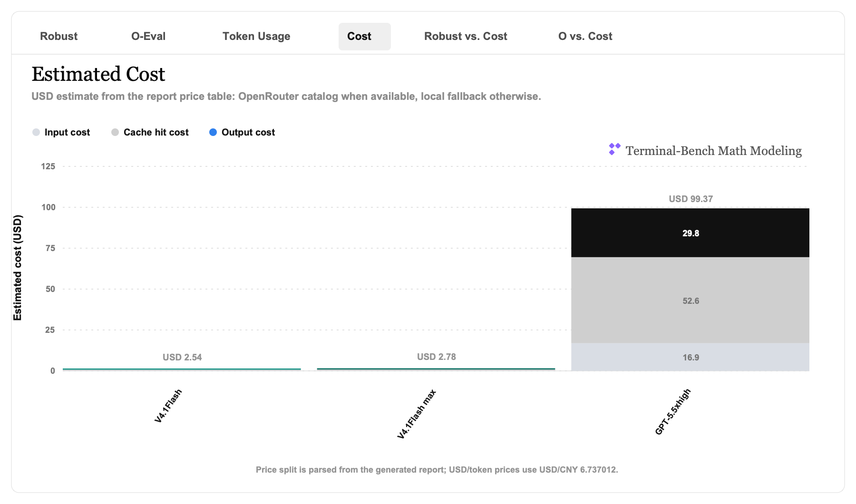Click the blue Output cost legend dot
856x504 pixels.
[213, 132]
